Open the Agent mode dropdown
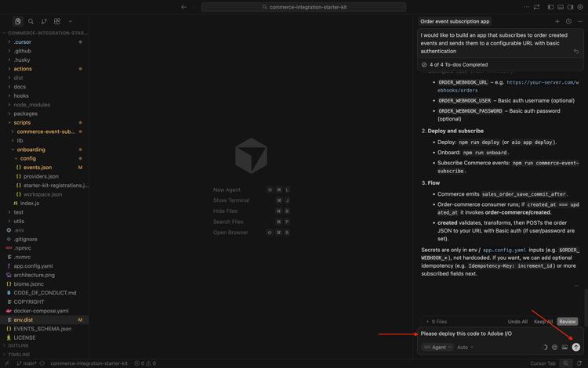The width and height of the screenshot is (588, 368). click(437, 348)
